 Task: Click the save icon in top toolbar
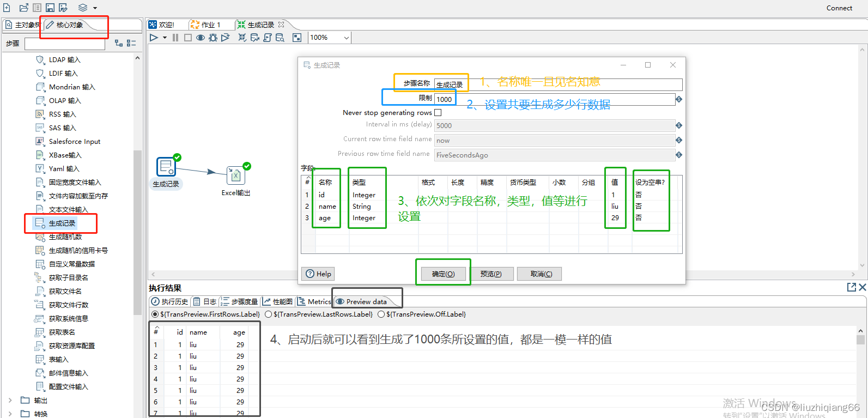tap(50, 8)
